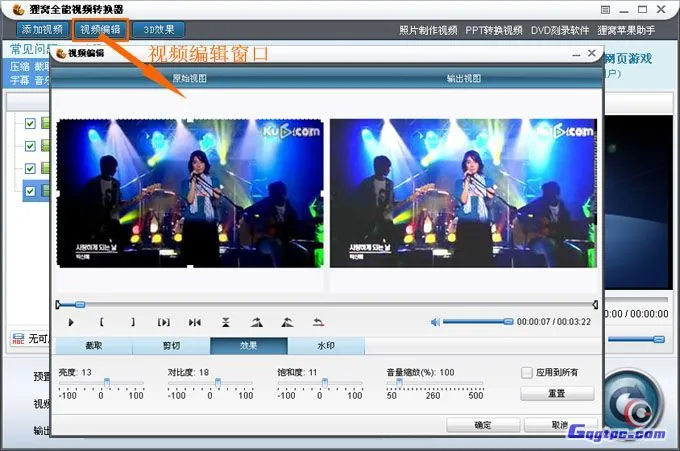Open the 3D效果 toolbar button
The width and height of the screenshot is (680, 451).
pyautogui.click(x=159, y=29)
